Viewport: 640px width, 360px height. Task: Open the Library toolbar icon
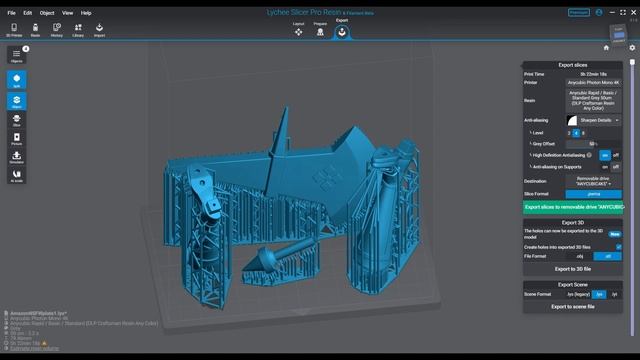(78, 30)
